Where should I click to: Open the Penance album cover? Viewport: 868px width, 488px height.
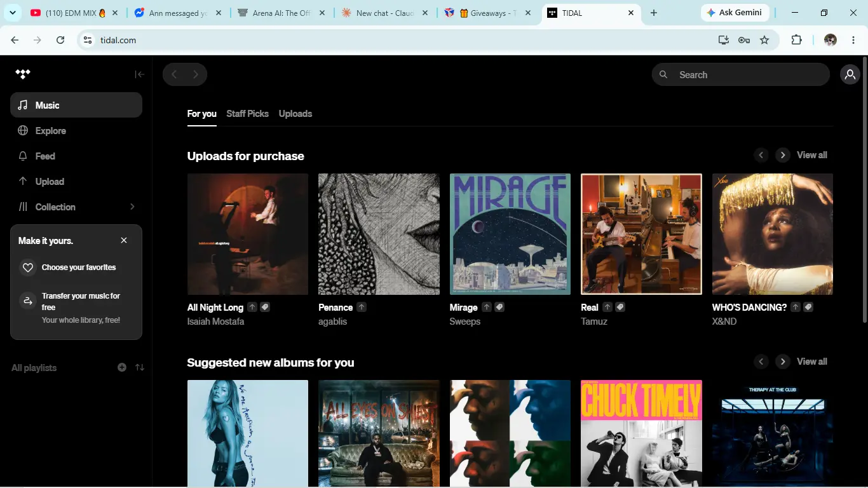(379, 234)
